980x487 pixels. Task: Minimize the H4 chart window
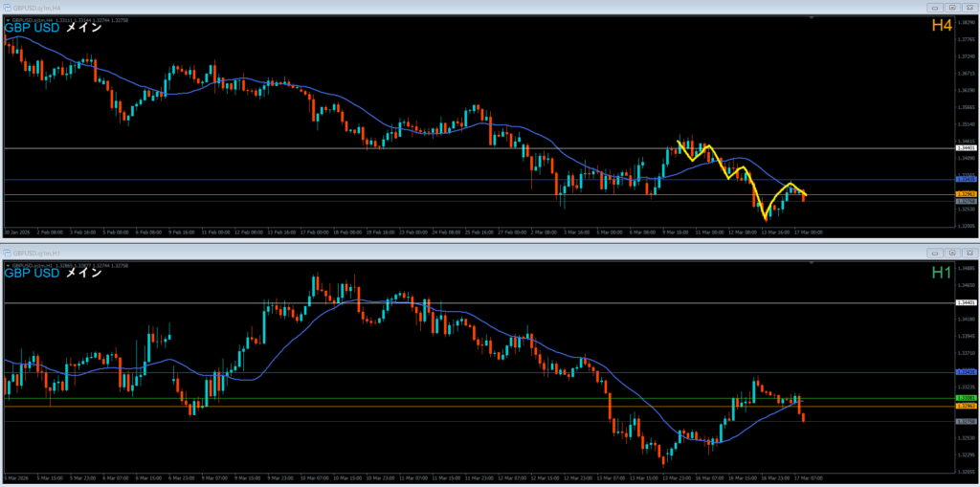click(x=936, y=7)
